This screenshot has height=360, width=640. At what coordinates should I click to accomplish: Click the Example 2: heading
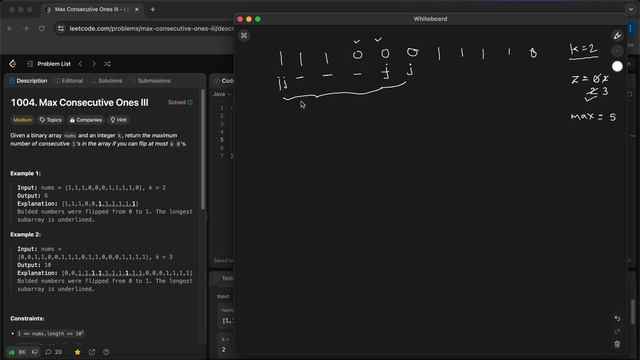(x=25, y=235)
